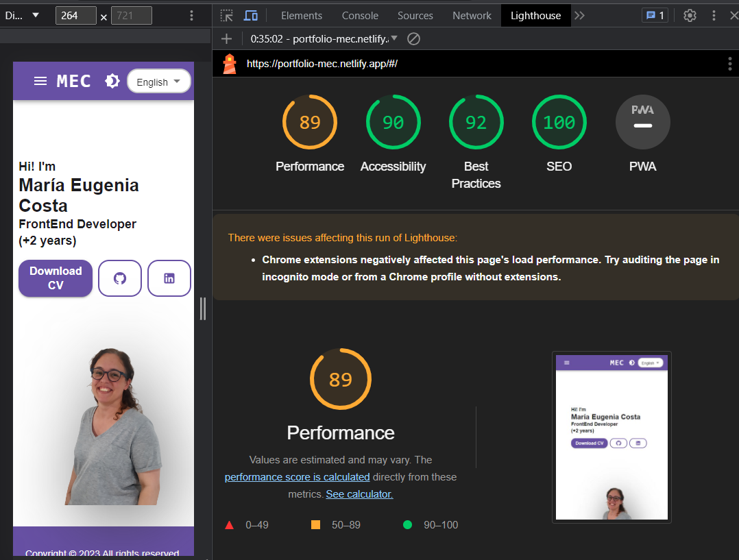
Task: Open the portfolio's LinkedIn icon
Action: (169, 278)
